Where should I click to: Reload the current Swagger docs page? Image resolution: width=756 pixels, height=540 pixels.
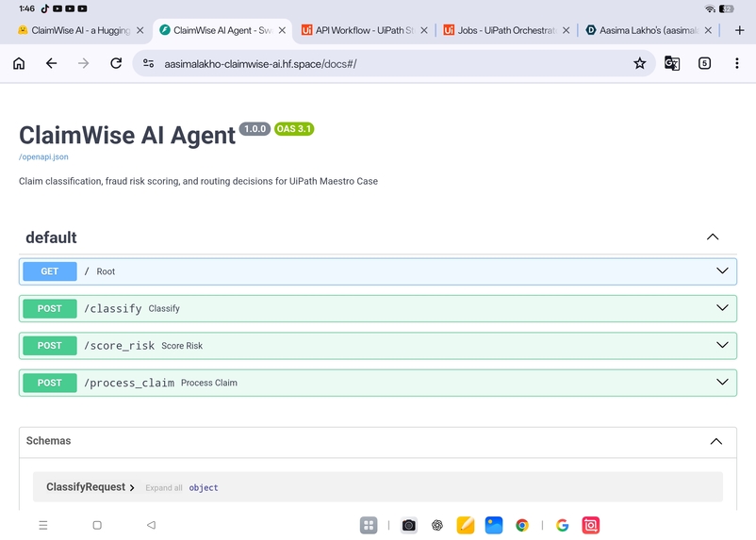[116, 63]
